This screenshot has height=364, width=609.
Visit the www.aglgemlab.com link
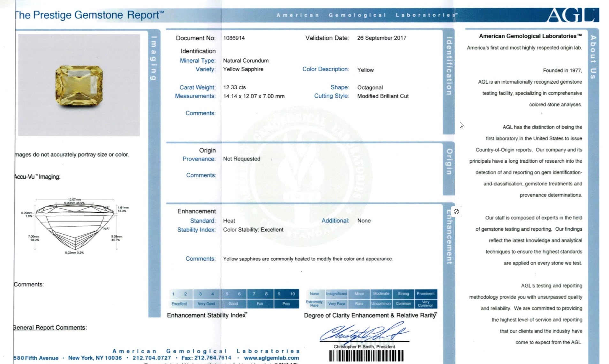[271, 358]
